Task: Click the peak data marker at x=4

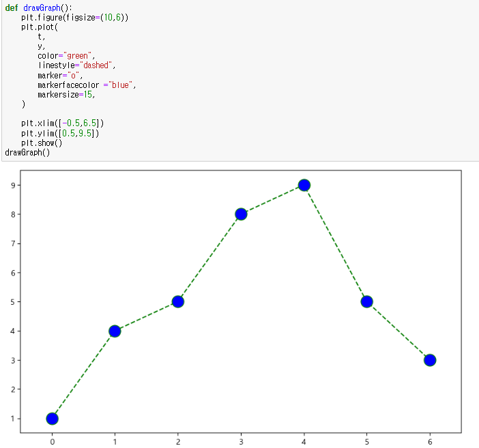Action: 304,185
